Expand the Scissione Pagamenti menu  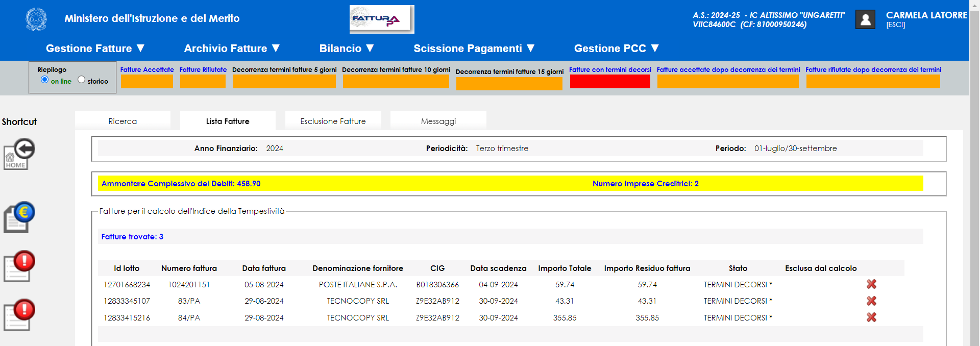(x=474, y=48)
